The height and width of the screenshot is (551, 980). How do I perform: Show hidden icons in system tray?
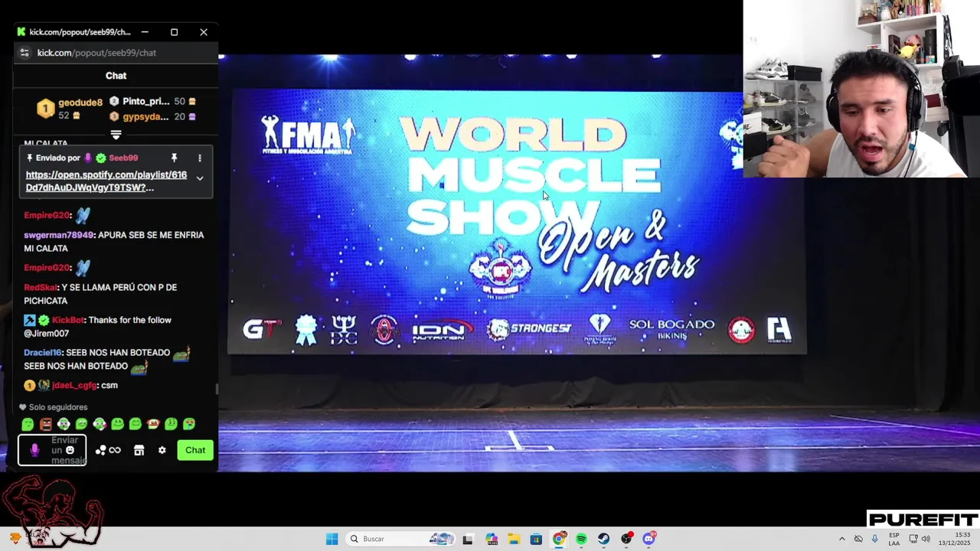point(842,539)
